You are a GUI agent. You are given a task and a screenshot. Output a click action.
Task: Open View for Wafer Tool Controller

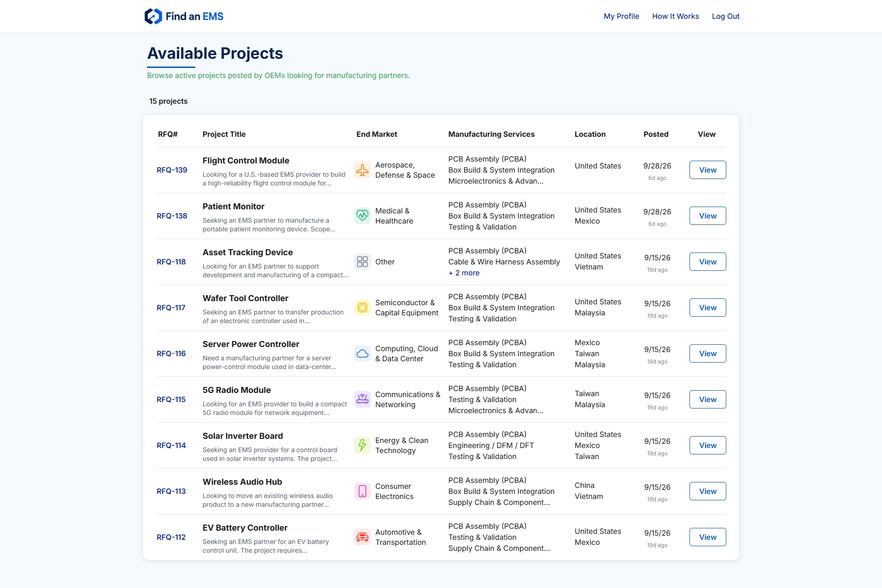point(707,308)
